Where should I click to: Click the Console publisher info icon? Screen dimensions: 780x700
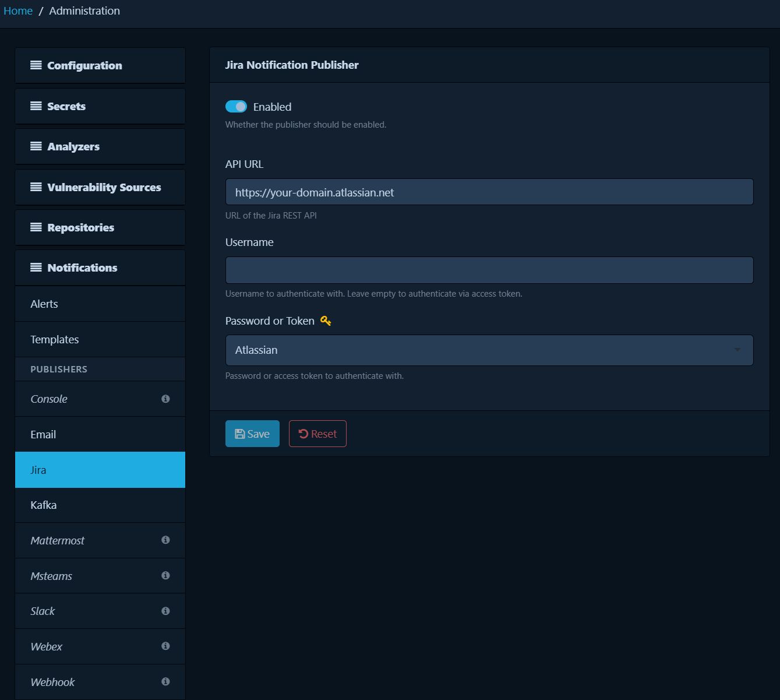point(165,399)
